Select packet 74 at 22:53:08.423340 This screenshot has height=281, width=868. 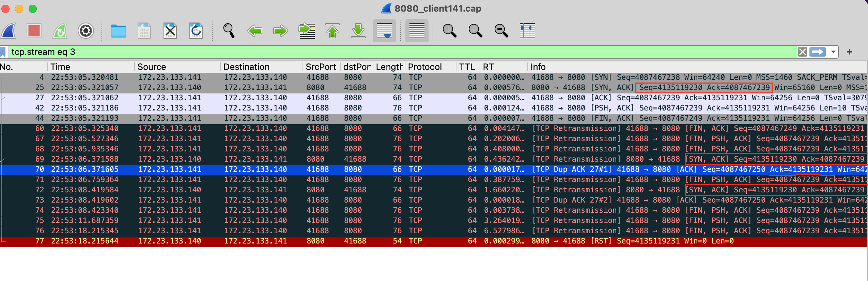(x=434, y=210)
